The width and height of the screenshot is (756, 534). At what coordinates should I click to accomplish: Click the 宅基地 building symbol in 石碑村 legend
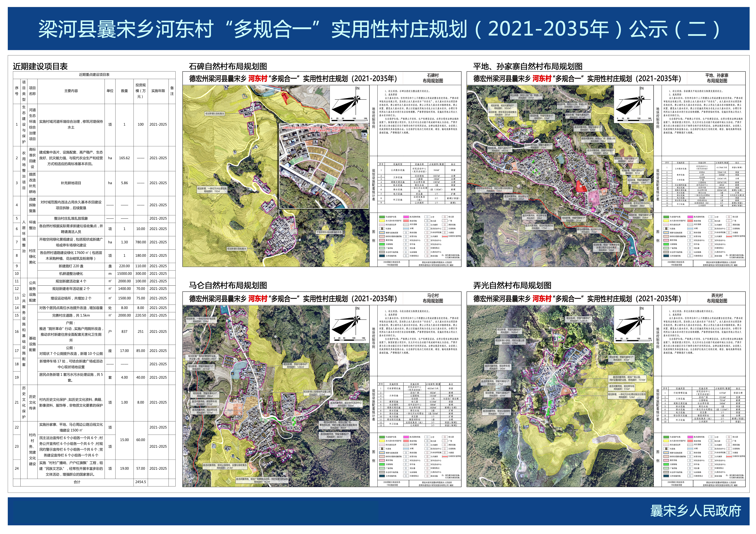[382, 229]
